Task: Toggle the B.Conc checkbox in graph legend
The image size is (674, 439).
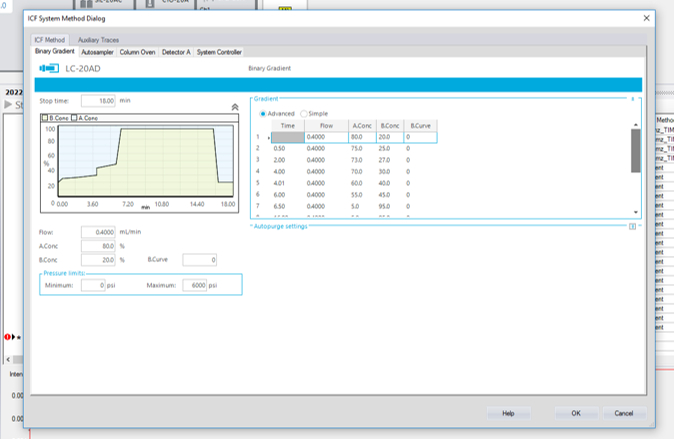Action: [x=45, y=118]
